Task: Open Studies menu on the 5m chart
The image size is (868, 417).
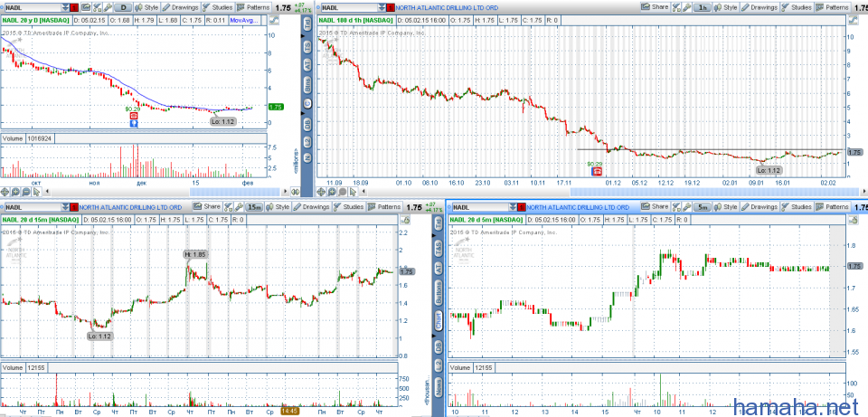Action: click(796, 207)
